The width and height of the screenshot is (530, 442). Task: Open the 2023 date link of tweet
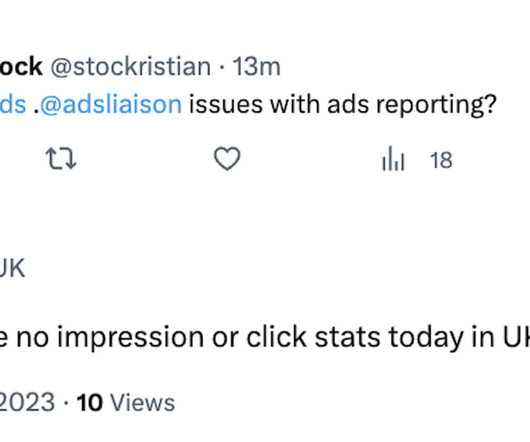(x=27, y=402)
